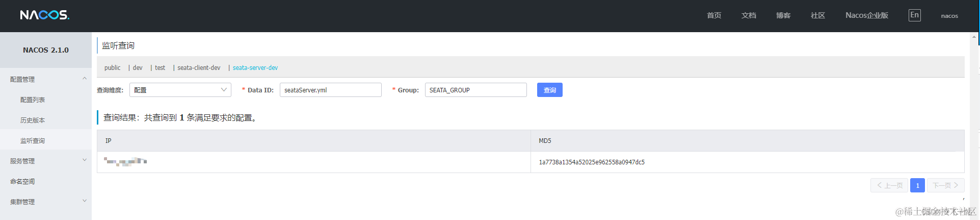Select page 1 in pagination
This screenshot has width=980, height=220.
click(917, 185)
